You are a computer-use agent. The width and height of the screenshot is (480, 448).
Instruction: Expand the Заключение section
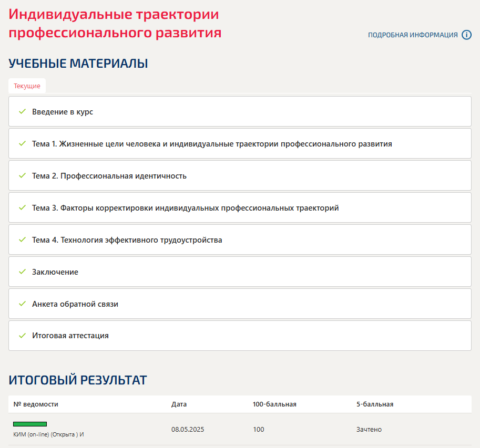(240, 272)
